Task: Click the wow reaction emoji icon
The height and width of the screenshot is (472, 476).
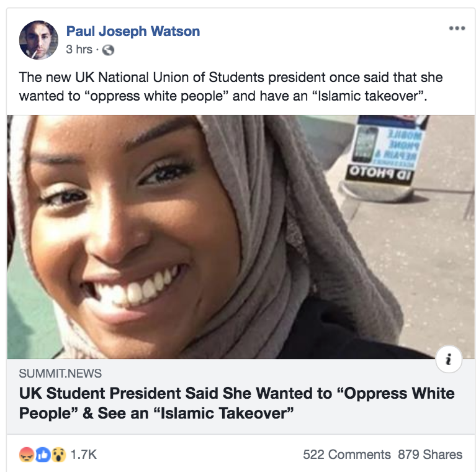Action: click(x=58, y=455)
